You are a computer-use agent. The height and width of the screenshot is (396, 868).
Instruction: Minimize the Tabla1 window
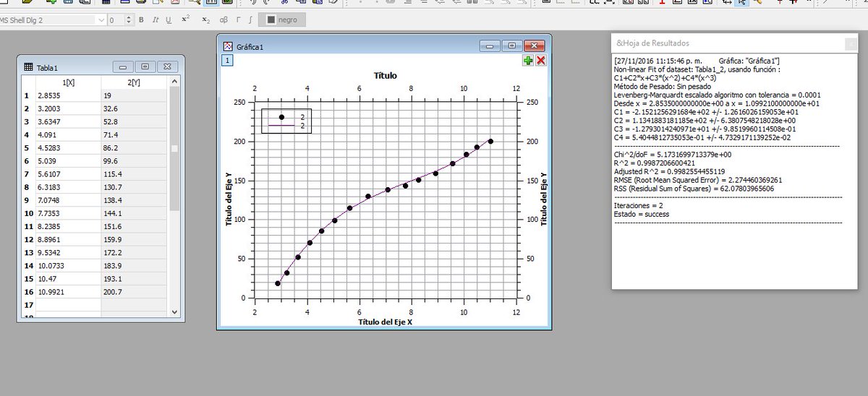pyautogui.click(x=123, y=66)
